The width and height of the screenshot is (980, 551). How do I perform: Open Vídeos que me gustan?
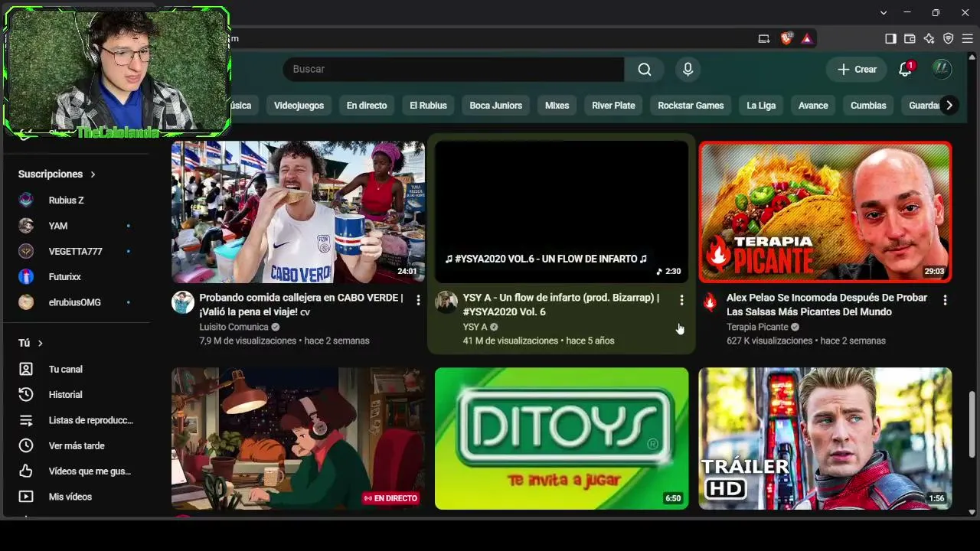point(75,471)
